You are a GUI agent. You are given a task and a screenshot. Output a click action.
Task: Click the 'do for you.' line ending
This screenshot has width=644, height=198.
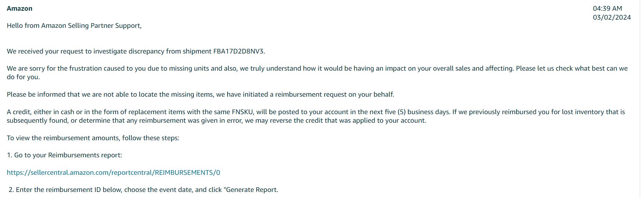pyautogui.click(x=23, y=77)
